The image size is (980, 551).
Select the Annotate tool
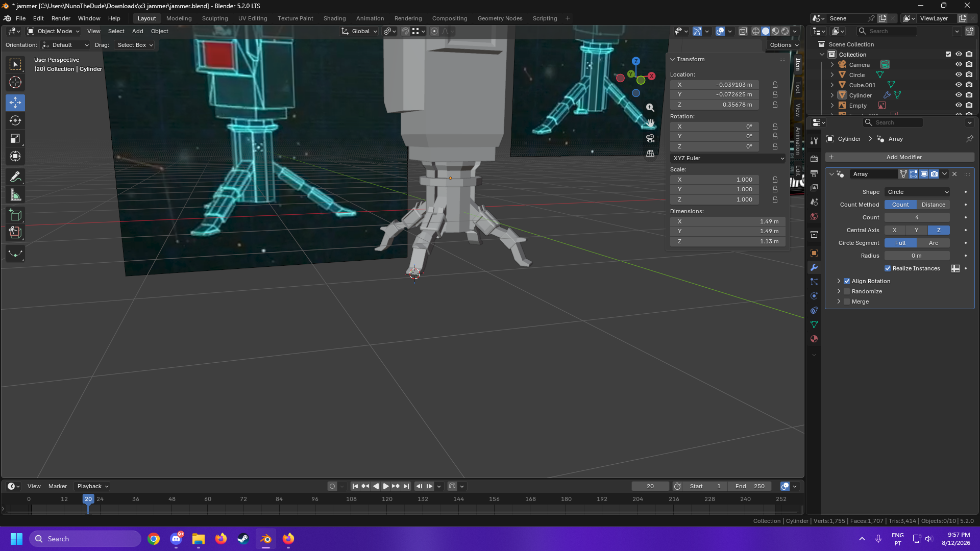click(x=15, y=177)
